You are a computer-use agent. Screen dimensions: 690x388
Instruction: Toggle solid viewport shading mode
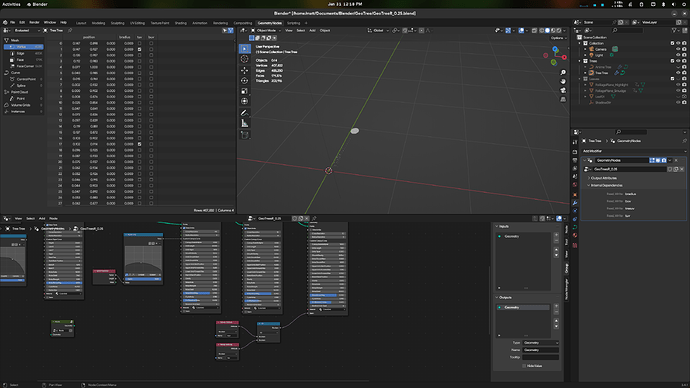tap(547, 30)
